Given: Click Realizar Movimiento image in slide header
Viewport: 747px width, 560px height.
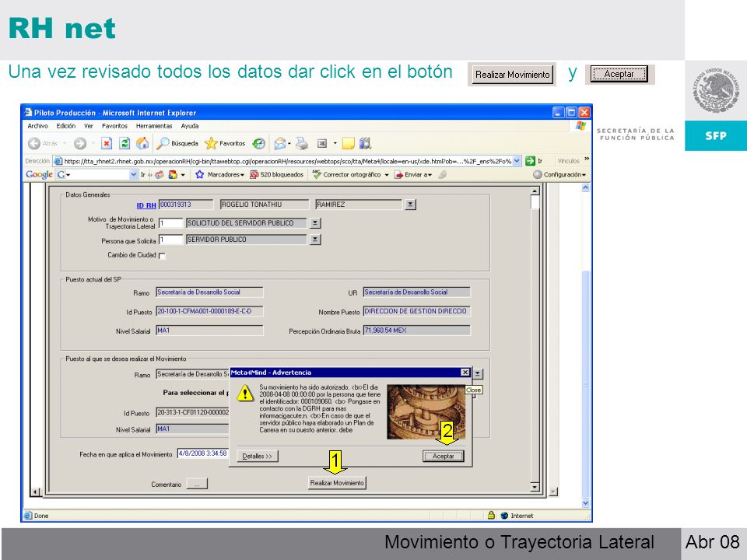Looking at the screenshot, I should (x=512, y=75).
